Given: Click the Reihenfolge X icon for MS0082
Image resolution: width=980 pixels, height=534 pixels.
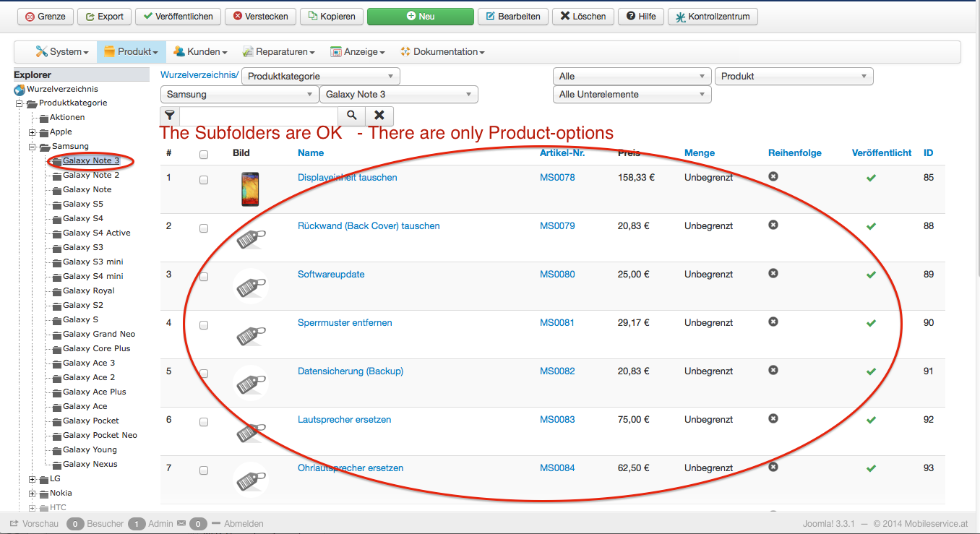Looking at the screenshot, I should [773, 370].
